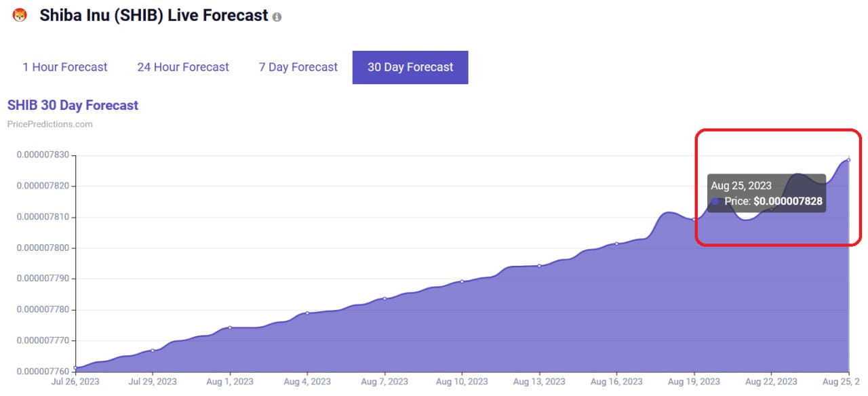The image size is (868, 396).
Task: Click the y-axis label 0.000007830
Action: pos(43,155)
